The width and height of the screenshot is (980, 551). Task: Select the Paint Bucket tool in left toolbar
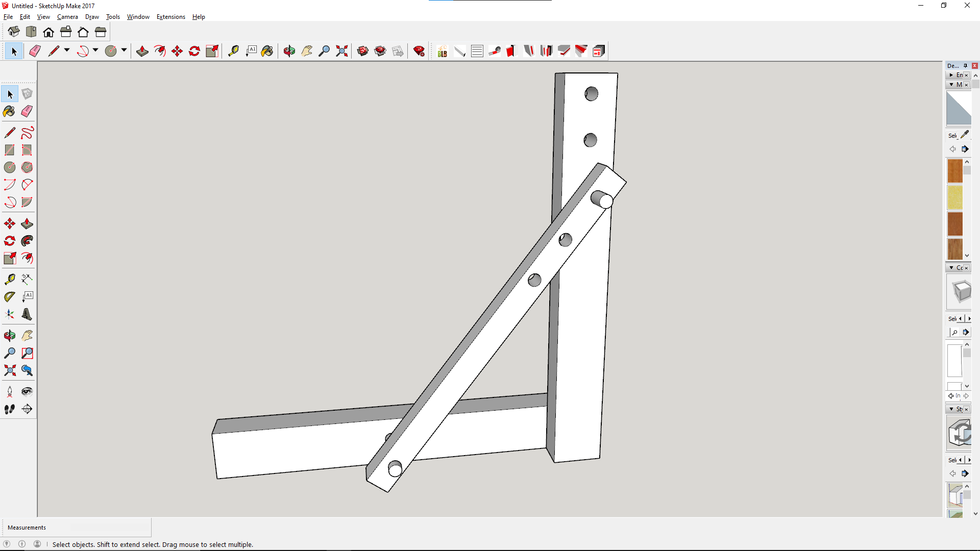pyautogui.click(x=9, y=111)
